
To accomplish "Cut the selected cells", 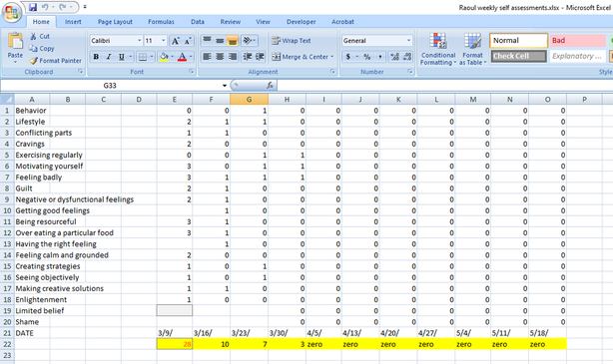I will 40,36.
